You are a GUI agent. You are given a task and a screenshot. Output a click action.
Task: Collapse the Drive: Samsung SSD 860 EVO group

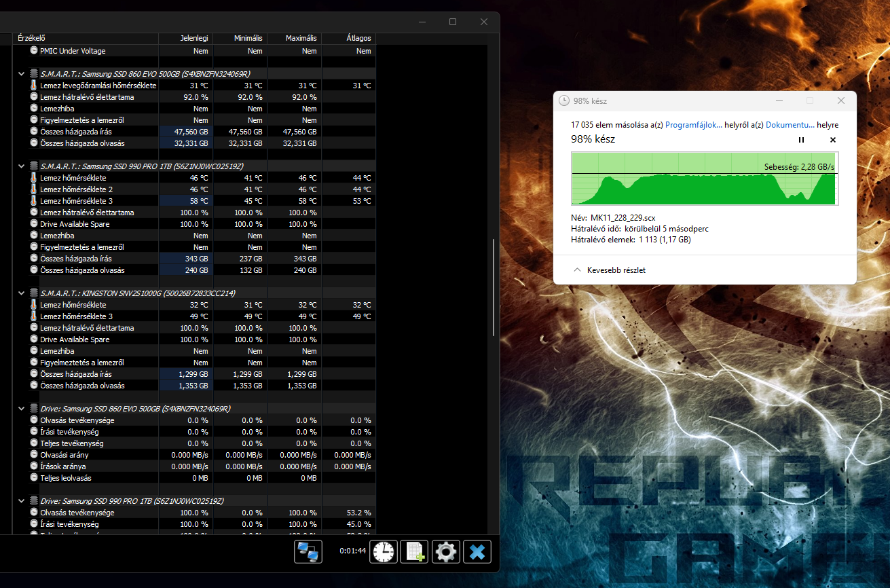tap(21, 409)
